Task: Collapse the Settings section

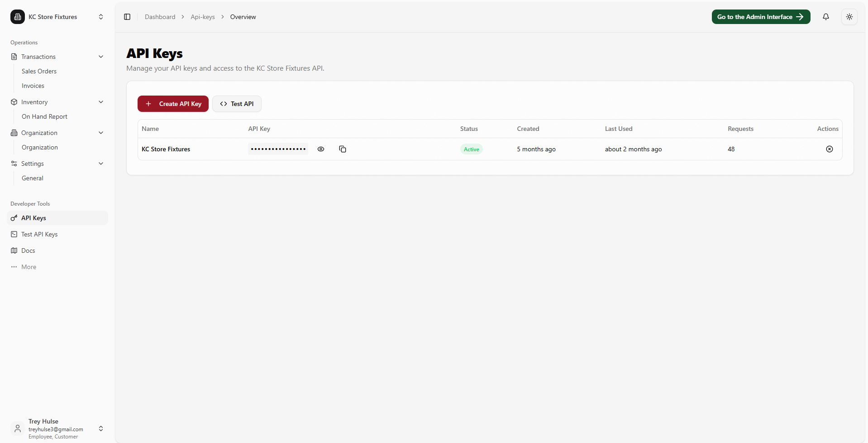Action: pyautogui.click(x=101, y=164)
